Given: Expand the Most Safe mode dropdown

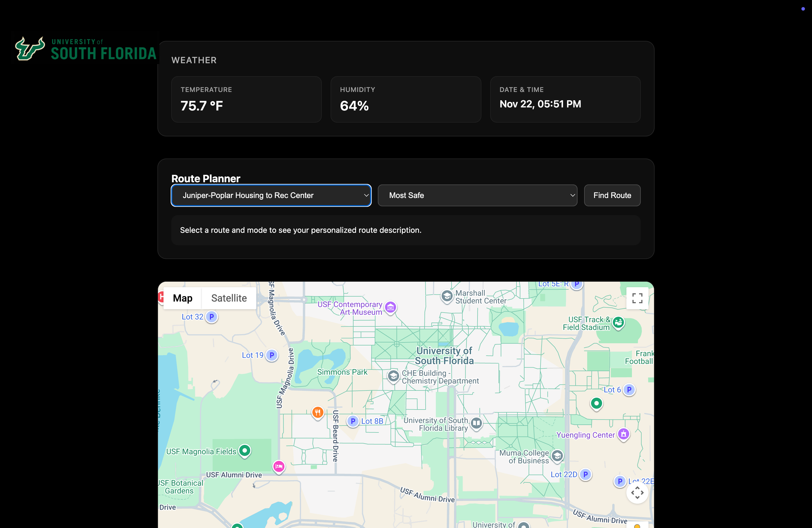Looking at the screenshot, I should pos(477,196).
